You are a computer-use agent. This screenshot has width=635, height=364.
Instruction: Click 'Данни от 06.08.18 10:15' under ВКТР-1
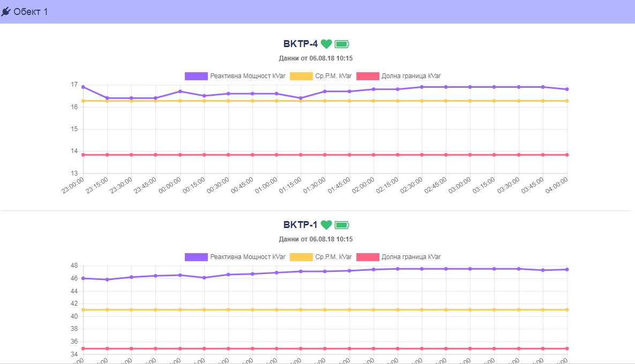click(x=316, y=239)
